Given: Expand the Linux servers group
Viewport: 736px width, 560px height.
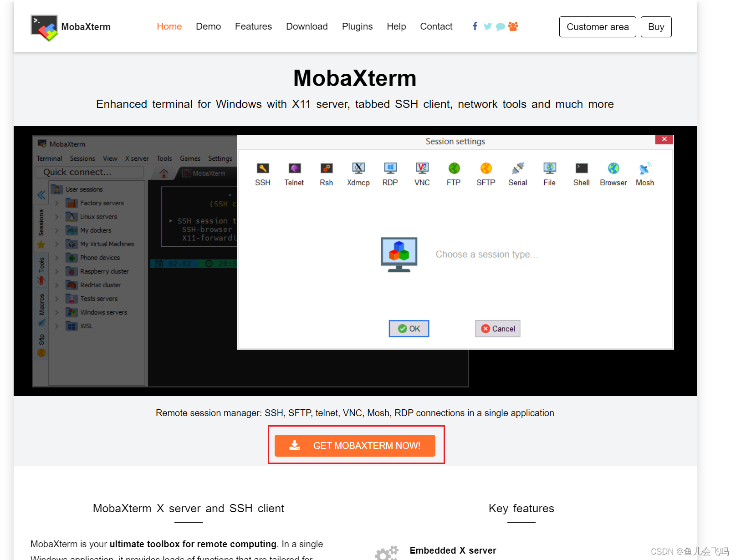Looking at the screenshot, I should (x=56, y=216).
